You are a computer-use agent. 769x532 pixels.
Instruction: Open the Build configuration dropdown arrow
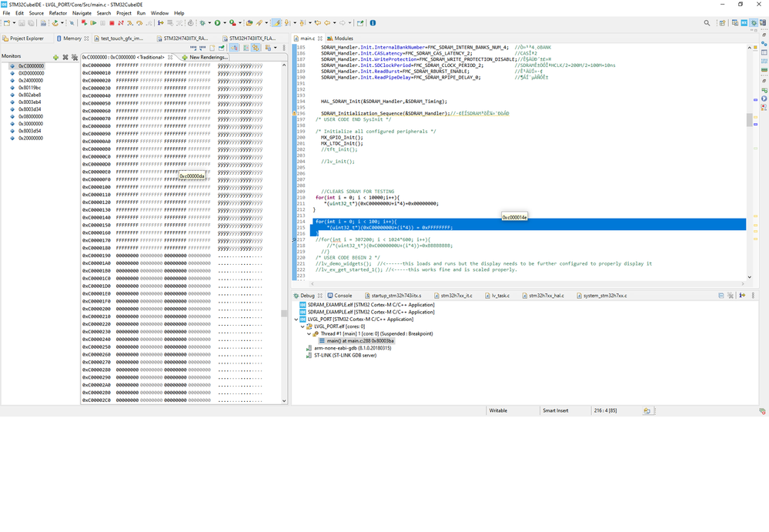(62, 23)
